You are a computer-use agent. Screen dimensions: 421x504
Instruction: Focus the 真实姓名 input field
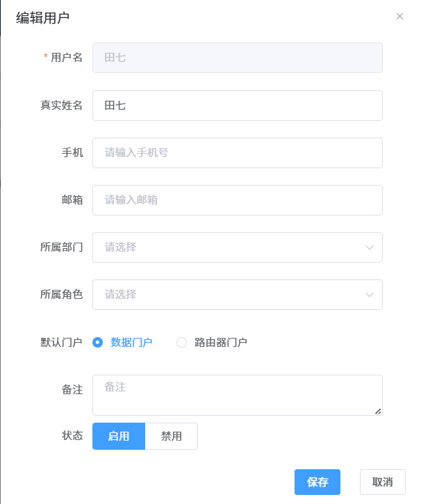tap(238, 106)
